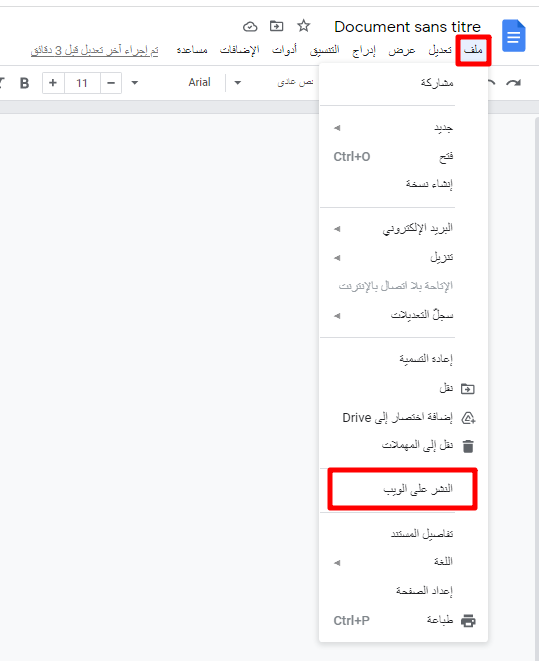Open the paragraph style dropdown arrow
The image size is (539, 661).
coord(238,83)
